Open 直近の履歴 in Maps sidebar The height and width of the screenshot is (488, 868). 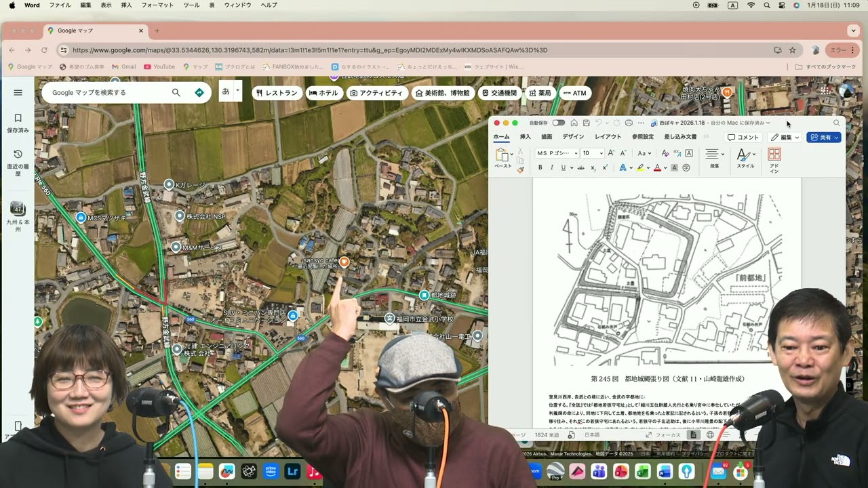(x=18, y=163)
